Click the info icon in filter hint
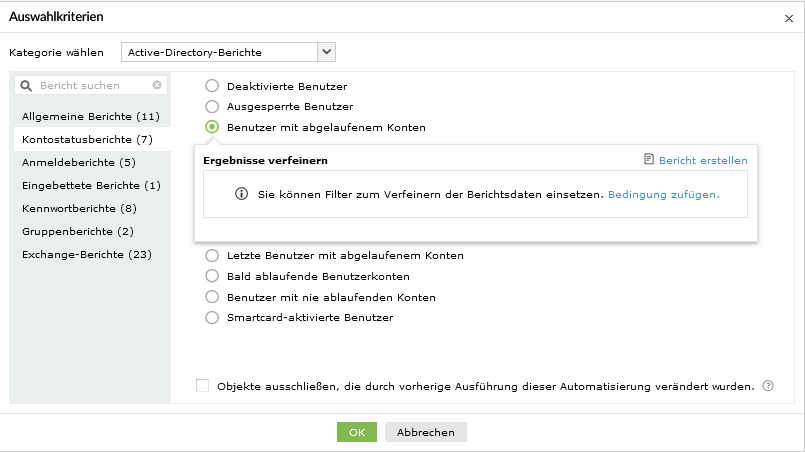The image size is (805, 452). pyautogui.click(x=241, y=194)
